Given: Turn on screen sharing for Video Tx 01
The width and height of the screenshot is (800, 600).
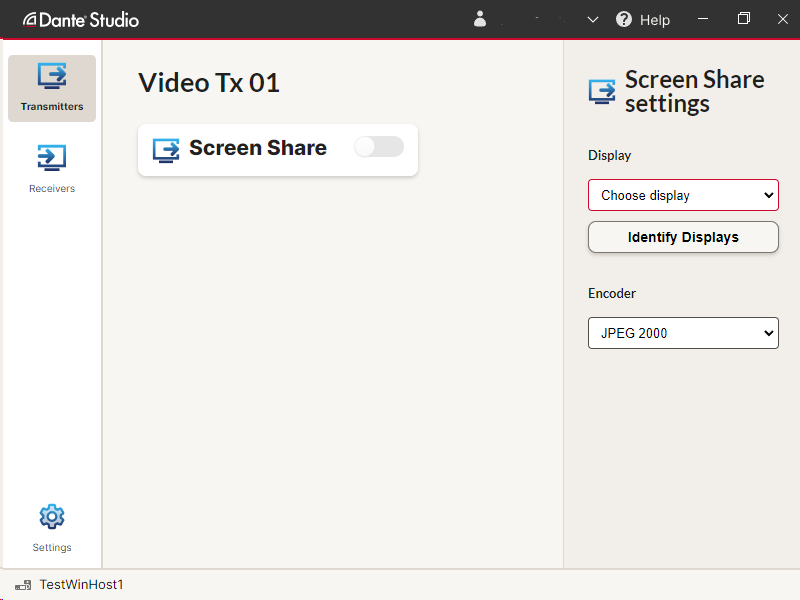Looking at the screenshot, I should (378, 146).
